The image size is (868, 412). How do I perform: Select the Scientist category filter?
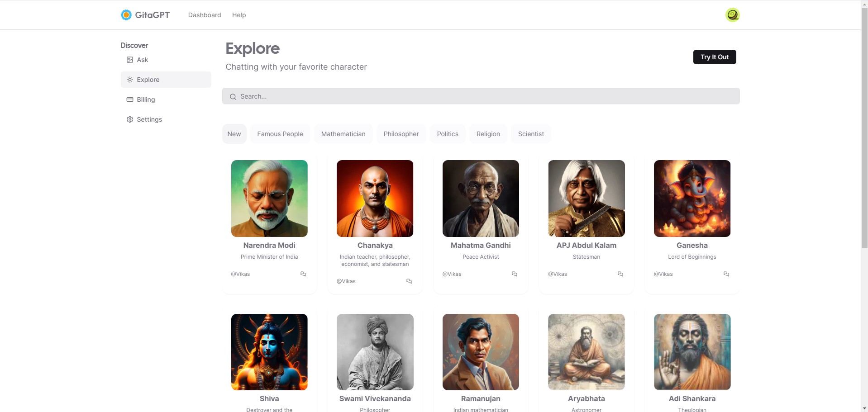(x=531, y=134)
